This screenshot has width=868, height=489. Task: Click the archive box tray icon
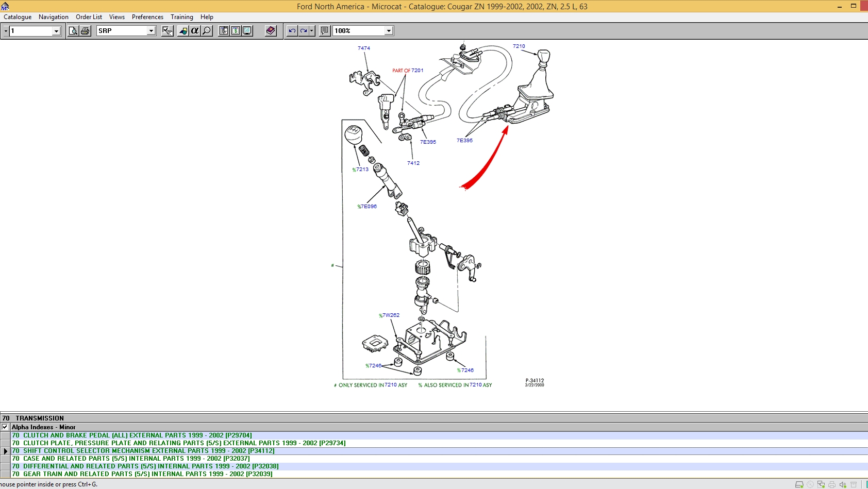[854, 484]
